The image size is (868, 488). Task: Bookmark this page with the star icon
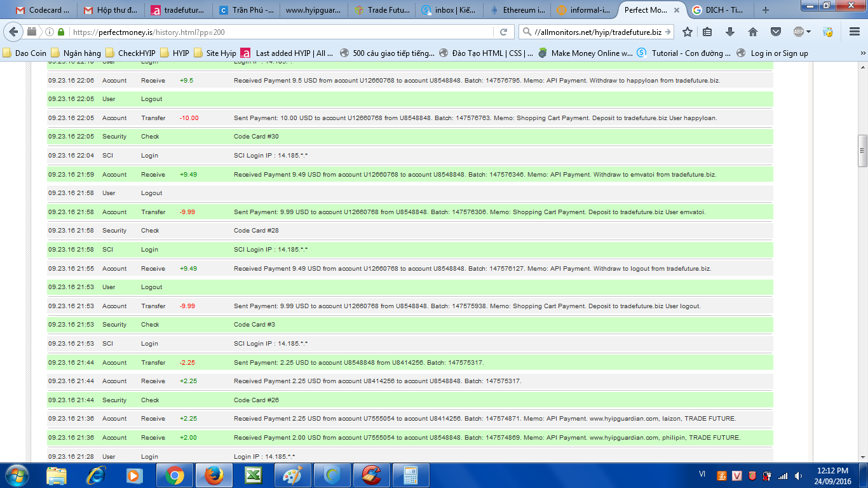click(x=687, y=32)
